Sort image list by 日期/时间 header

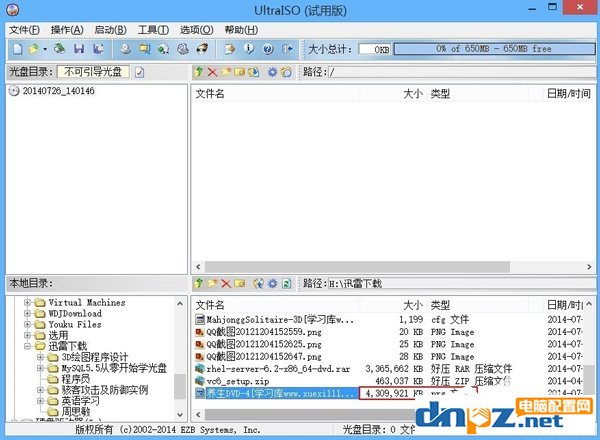coord(569,94)
